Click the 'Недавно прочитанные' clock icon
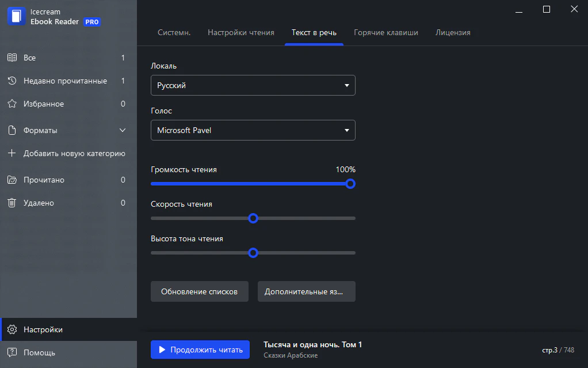 (12, 81)
